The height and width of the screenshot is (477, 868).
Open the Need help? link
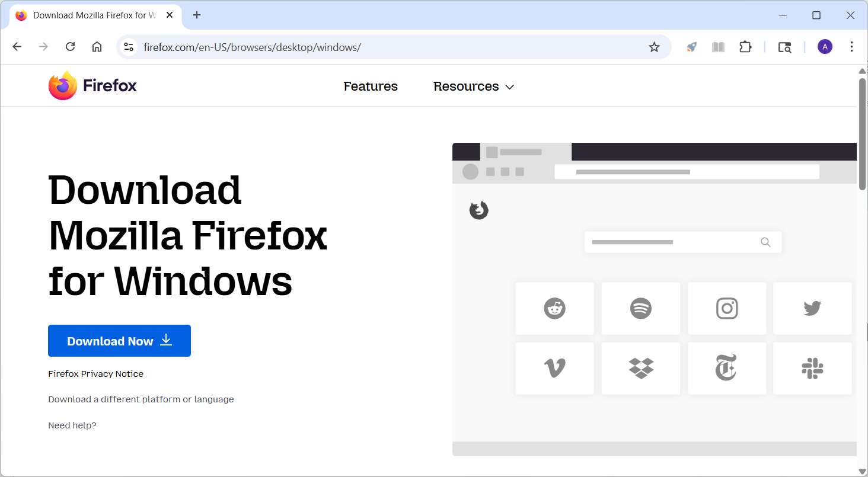click(72, 425)
